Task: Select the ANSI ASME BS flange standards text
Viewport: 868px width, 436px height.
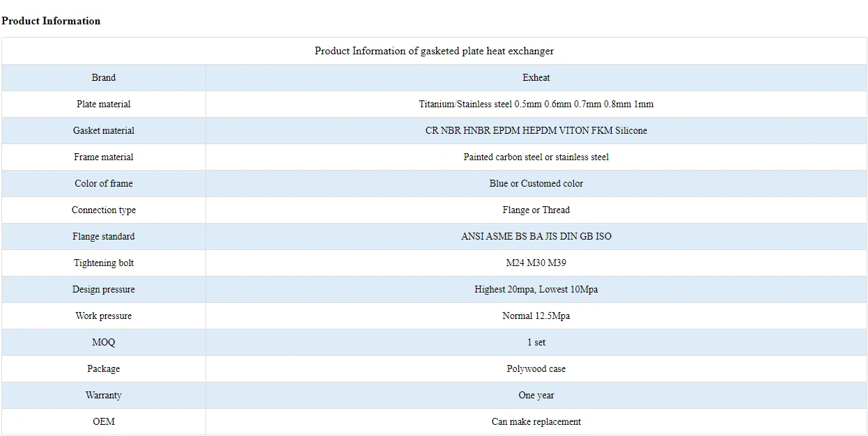Action: coord(536,236)
